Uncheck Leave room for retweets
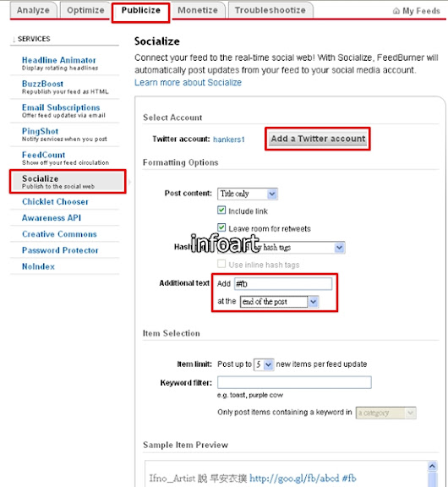 tap(221, 227)
